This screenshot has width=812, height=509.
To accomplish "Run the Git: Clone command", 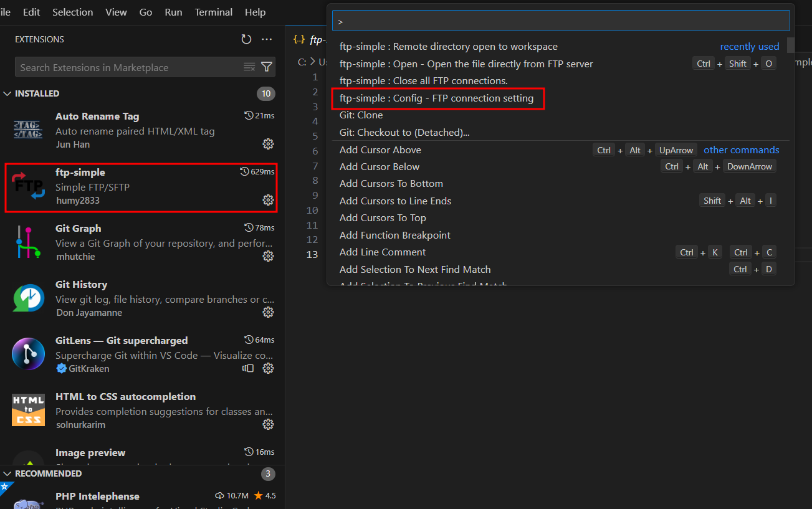I will tap(561, 115).
